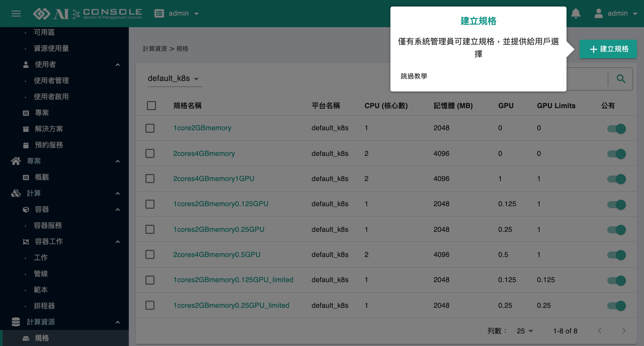Screen dimensions: 644x346
Task: Check the 1cores2GBmemory0.25GPU row checkbox
Action: point(150,229)
